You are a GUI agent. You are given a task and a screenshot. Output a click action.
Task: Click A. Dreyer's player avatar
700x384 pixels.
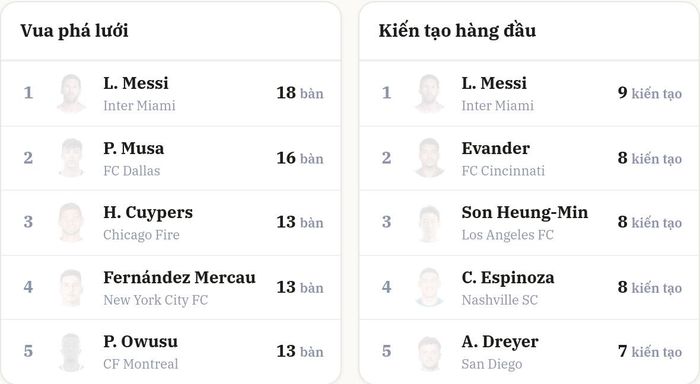[x=429, y=353]
